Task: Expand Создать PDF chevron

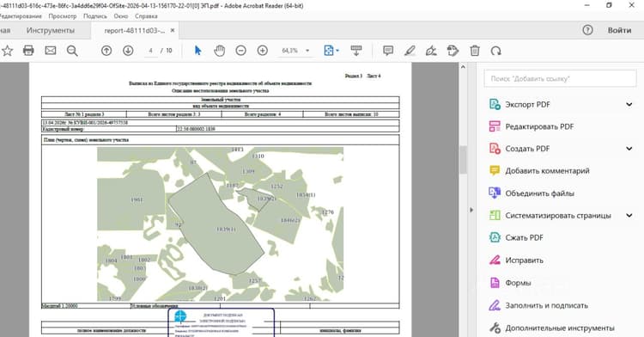Action: (629, 149)
